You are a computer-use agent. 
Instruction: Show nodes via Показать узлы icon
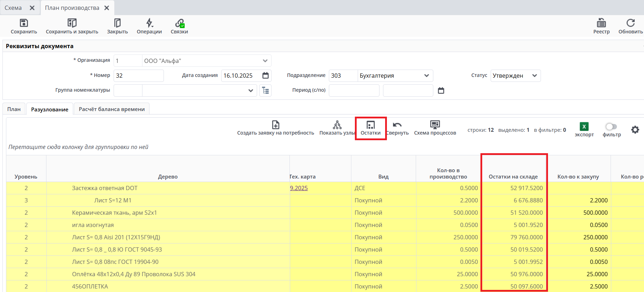point(337,125)
